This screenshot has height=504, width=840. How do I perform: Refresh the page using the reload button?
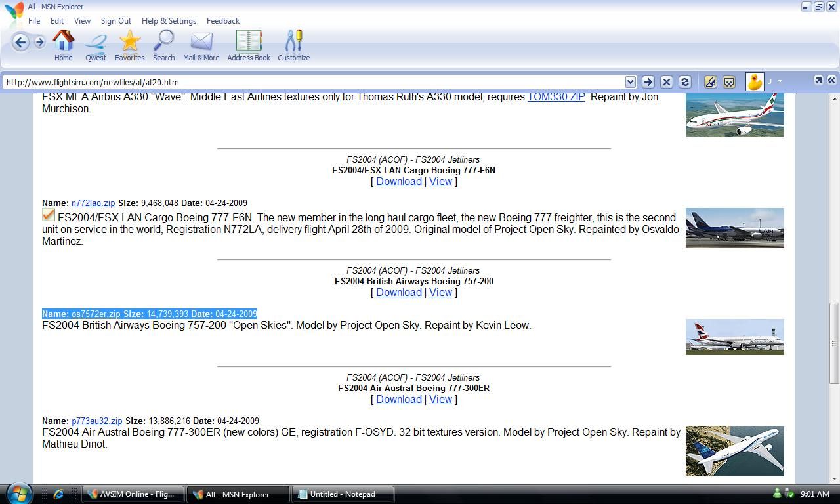[x=684, y=82]
